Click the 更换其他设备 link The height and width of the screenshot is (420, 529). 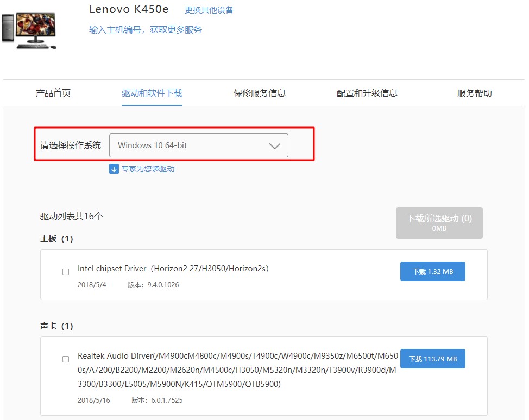(209, 10)
